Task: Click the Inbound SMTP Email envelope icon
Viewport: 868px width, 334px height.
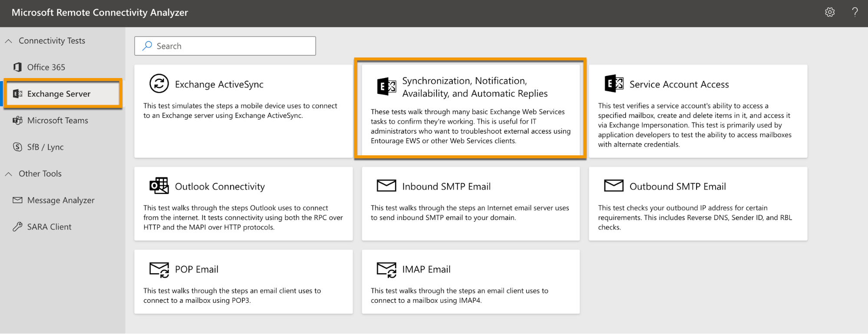Action: [x=386, y=186]
